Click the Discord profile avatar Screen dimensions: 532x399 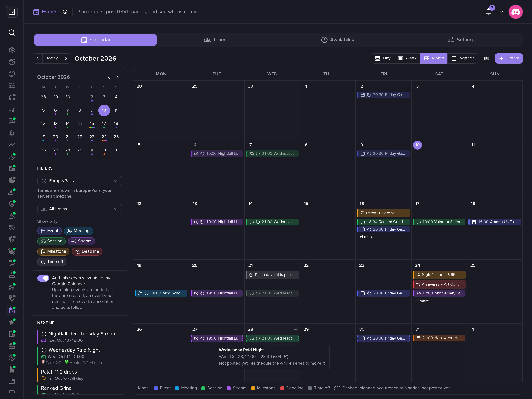[x=515, y=12]
